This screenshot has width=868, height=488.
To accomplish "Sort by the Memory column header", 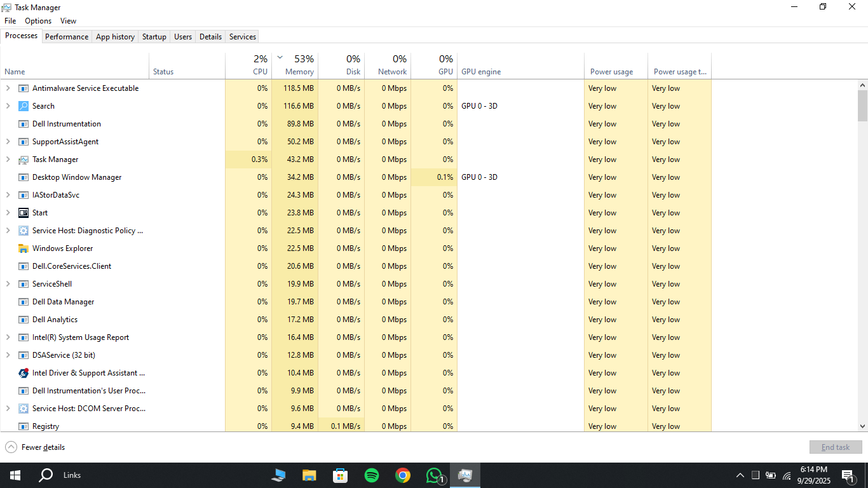I will [295, 65].
